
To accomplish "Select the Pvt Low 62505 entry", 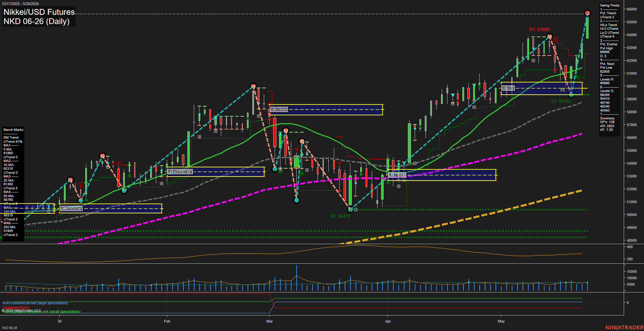I will point(606,70).
